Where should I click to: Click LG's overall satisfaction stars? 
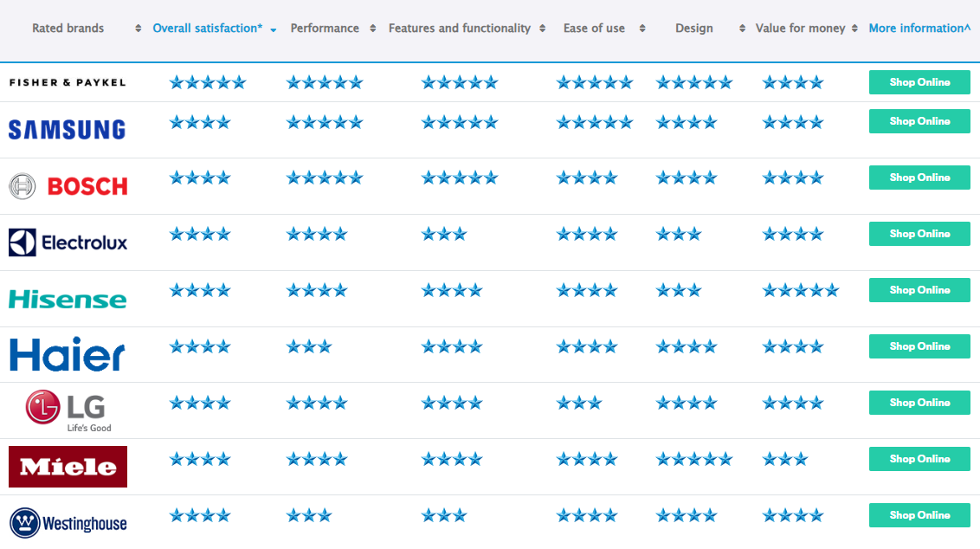pyautogui.click(x=200, y=404)
